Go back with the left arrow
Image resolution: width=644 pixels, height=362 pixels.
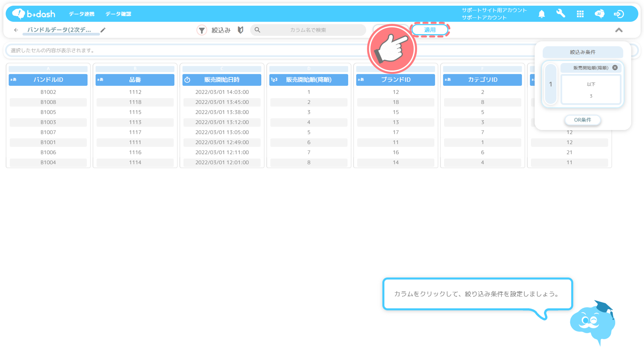pos(16,30)
